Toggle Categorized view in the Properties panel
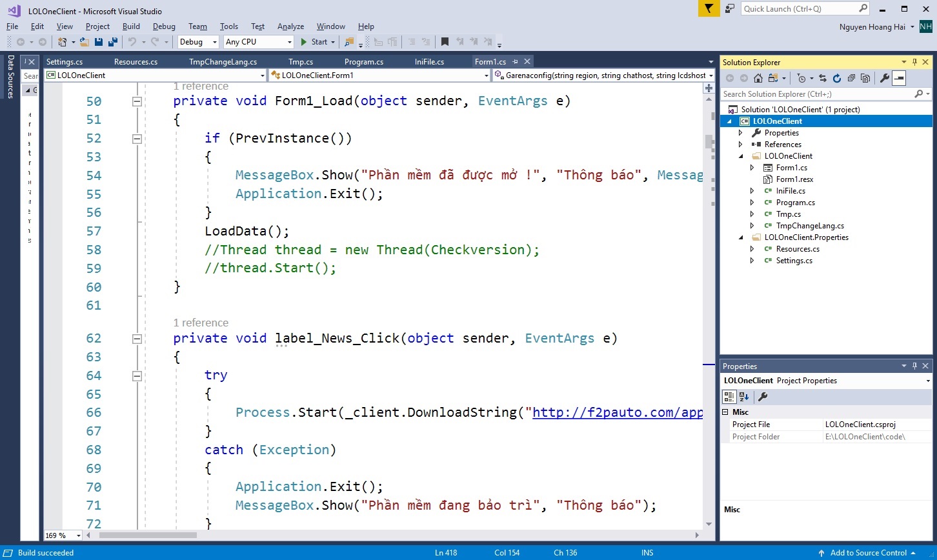The width and height of the screenshot is (937, 560). coord(729,397)
